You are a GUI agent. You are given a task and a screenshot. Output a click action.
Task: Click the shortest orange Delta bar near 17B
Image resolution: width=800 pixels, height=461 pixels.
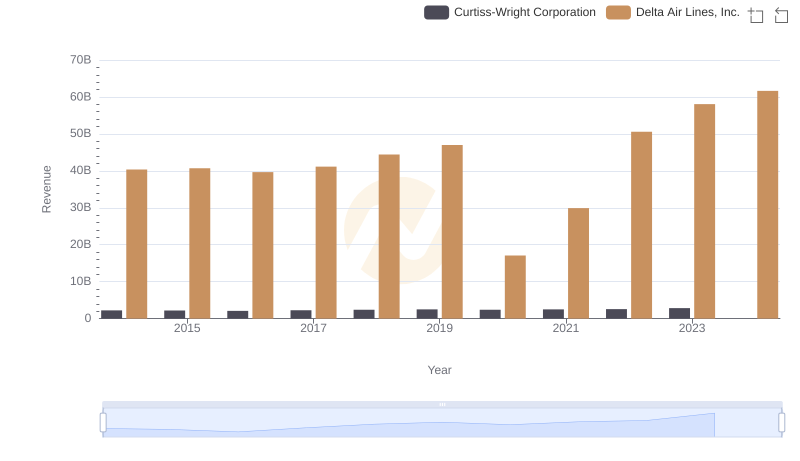coord(515,287)
